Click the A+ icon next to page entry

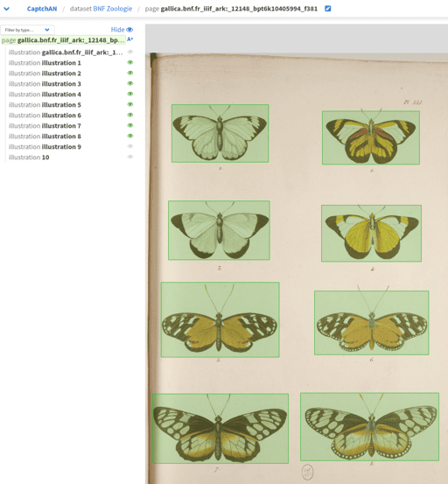pos(129,39)
